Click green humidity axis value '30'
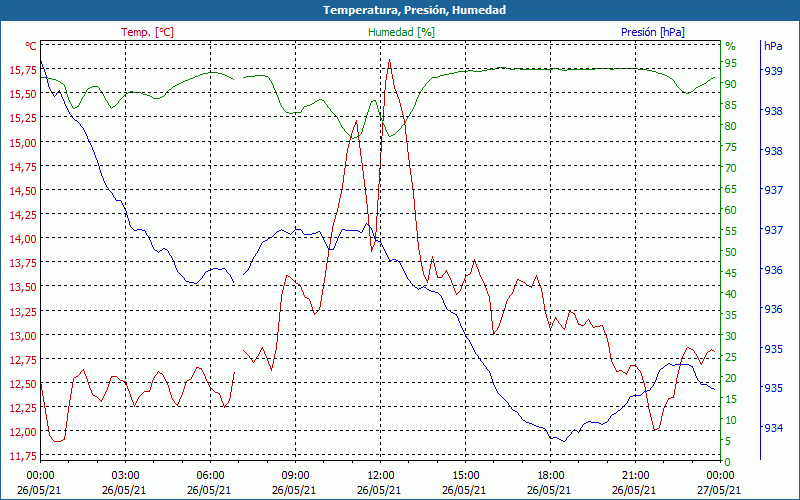Screen dimensions: 800x500 tap(731, 336)
